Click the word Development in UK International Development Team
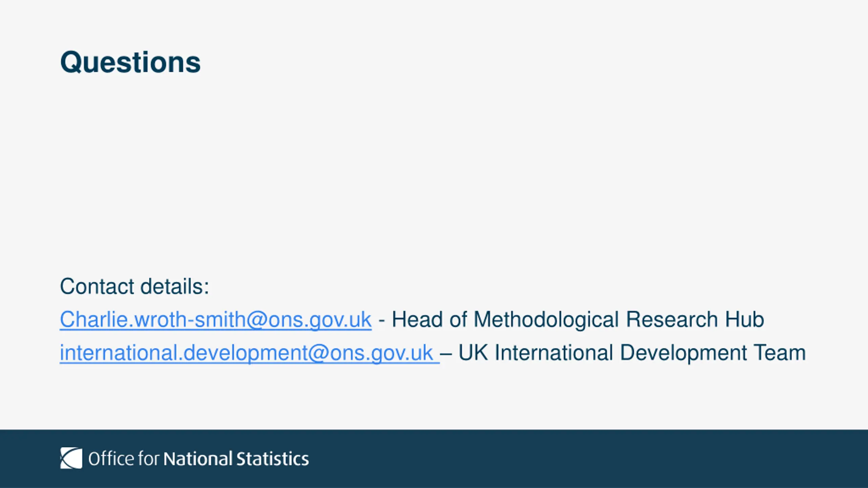The height and width of the screenshot is (488, 868). [683, 353]
